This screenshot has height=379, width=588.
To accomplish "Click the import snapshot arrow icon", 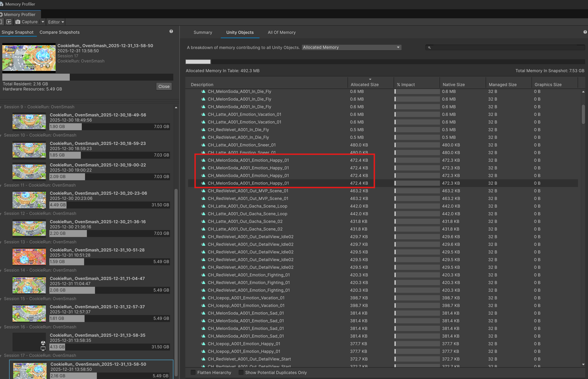I will pyautogui.click(x=9, y=22).
